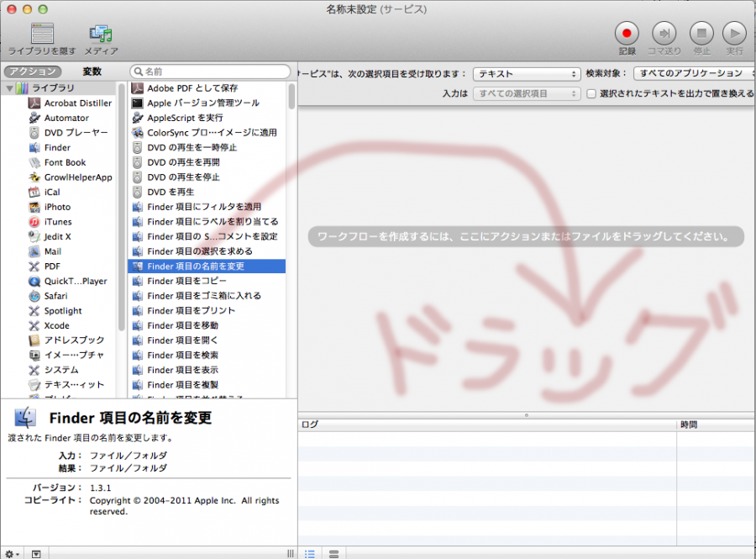The image size is (756, 559).
Task: Toggle the description pane button at bottom left
Action: tap(36, 553)
